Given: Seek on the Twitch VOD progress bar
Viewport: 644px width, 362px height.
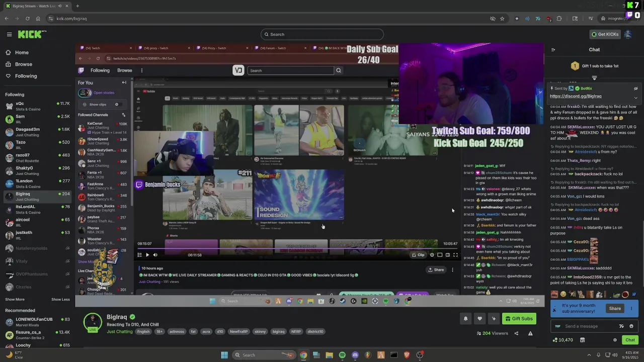Looking at the screenshot, I should 298,248.
